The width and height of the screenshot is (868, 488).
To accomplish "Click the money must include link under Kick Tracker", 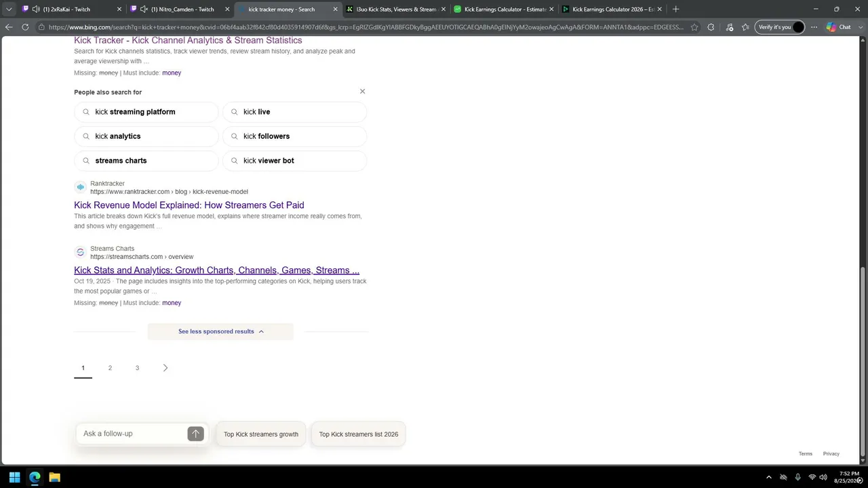I will [x=172, y=73].
